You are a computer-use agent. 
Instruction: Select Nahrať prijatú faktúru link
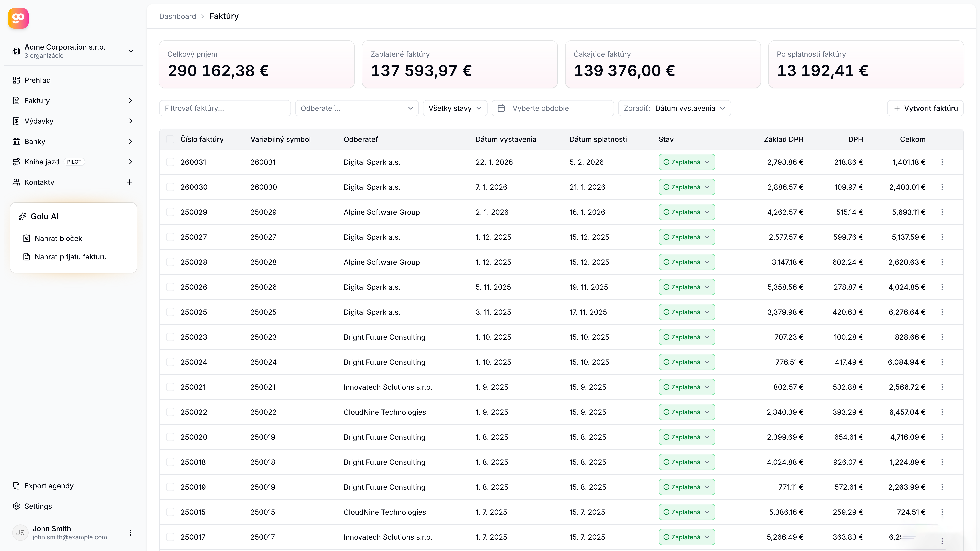pyautogui.click(x=73, y=257)
